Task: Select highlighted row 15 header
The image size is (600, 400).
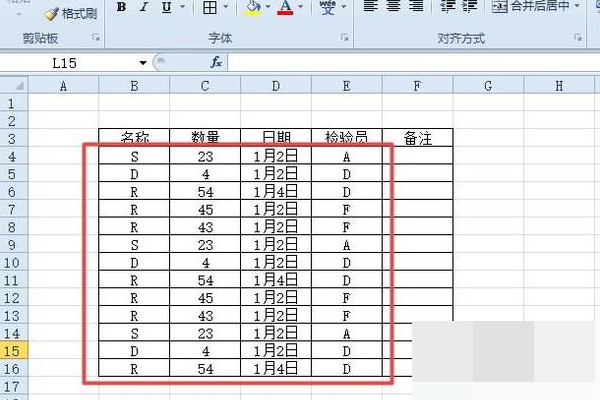Action: 14,351
